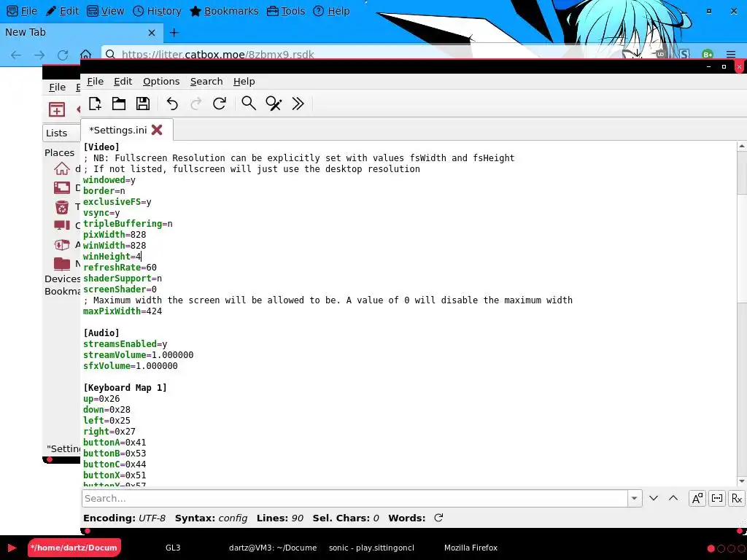Open Computer monitor icon in Places sidebar
The width and height of the screenshot is (747, 560).
[x=61, y=226]
